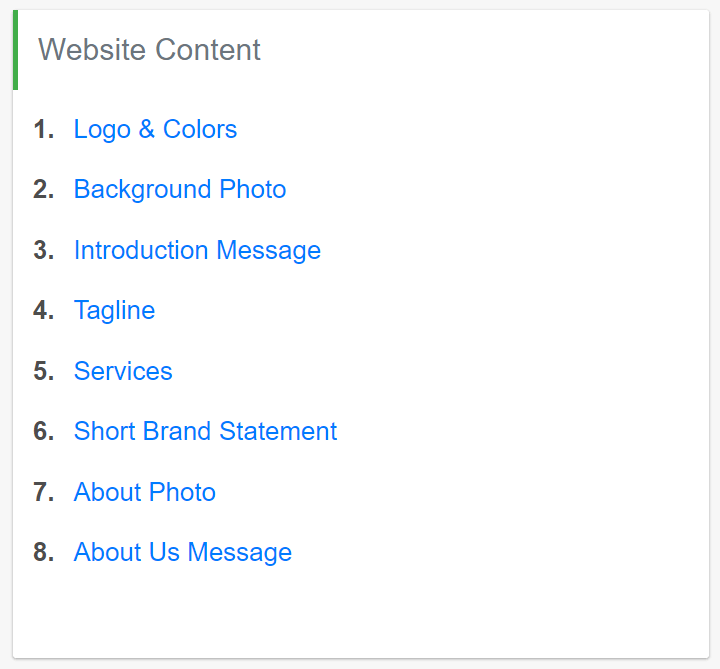Select number 3 beside Introduction Message
Screen dimensions: 720x669
point(44,250)
